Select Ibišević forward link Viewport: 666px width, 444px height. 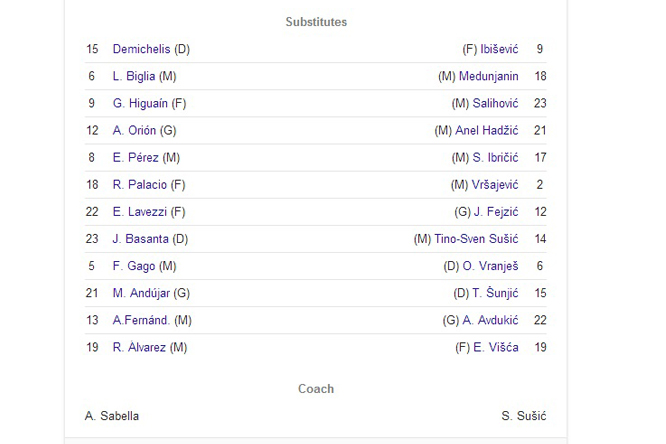pos(499,49)
